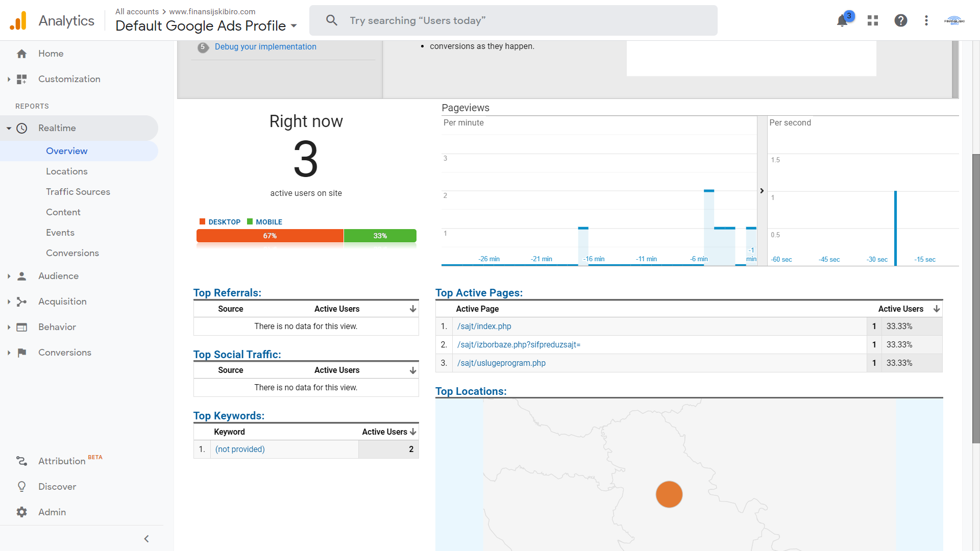The height and width of the screenshot is (551, 980).
Task: Open the Locations realtime report
Action: pyautogui.click(x=67, y=171)
